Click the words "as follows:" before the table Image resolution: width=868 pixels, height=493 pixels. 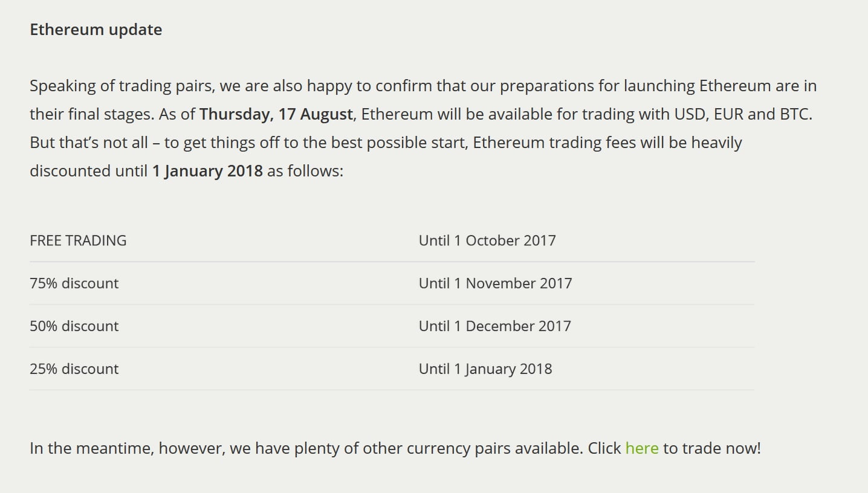click(x=305, y=171)
